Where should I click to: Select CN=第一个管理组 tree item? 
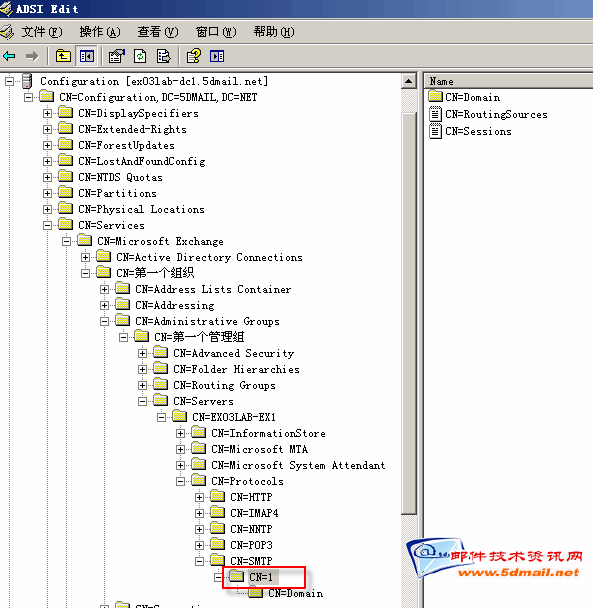pyautogui.click(x=199, y=337)
